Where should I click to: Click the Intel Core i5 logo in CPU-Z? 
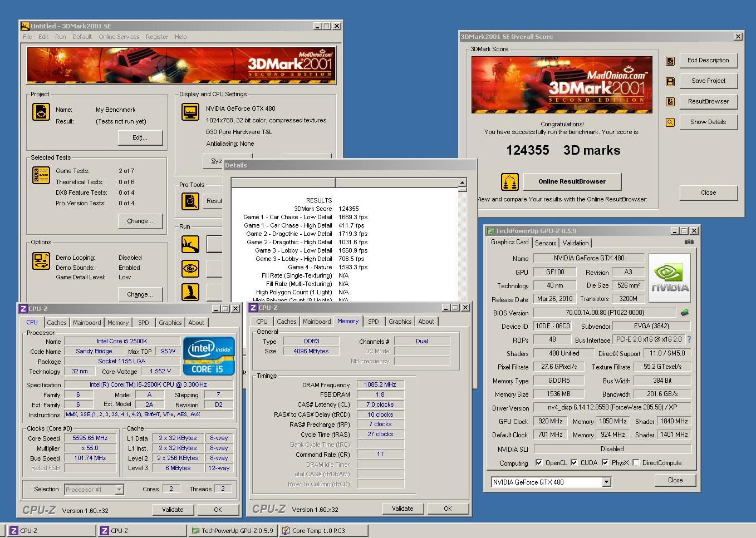[x=209, y=356]
